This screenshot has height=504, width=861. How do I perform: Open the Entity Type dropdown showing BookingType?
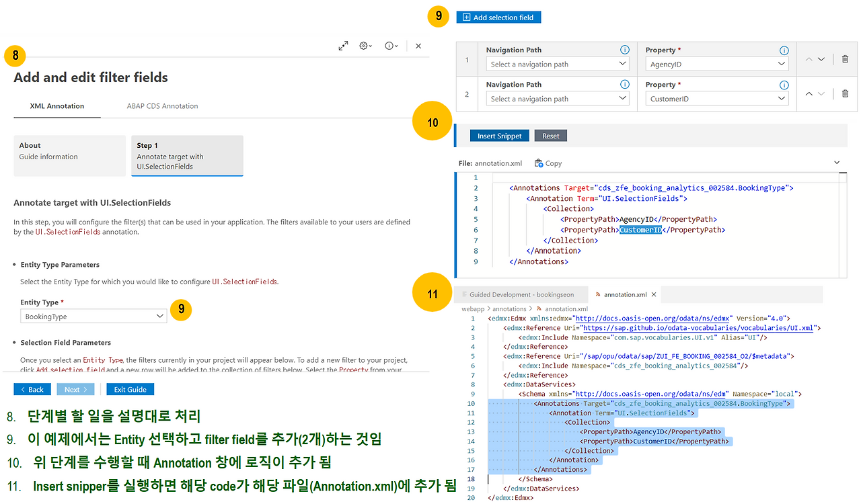(x=93, y=317)
